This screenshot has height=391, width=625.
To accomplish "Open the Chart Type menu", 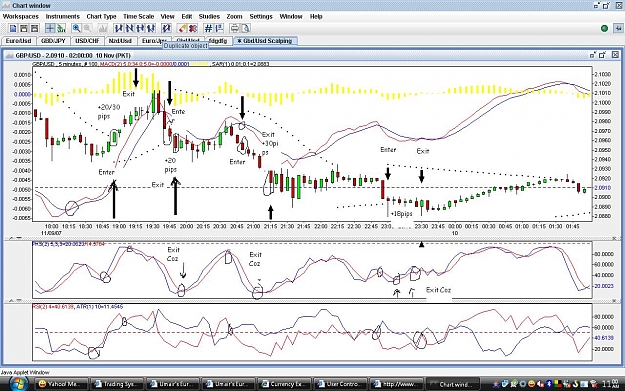I will 101,16.
